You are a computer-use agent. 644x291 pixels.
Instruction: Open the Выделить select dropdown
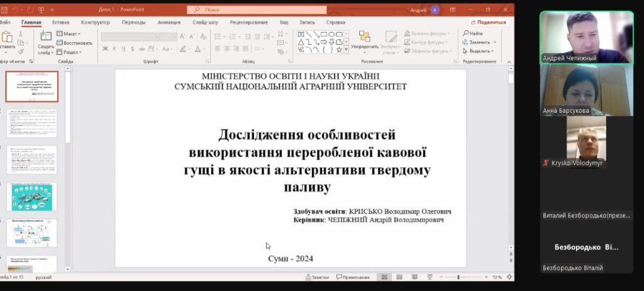[x=479, y=51]
